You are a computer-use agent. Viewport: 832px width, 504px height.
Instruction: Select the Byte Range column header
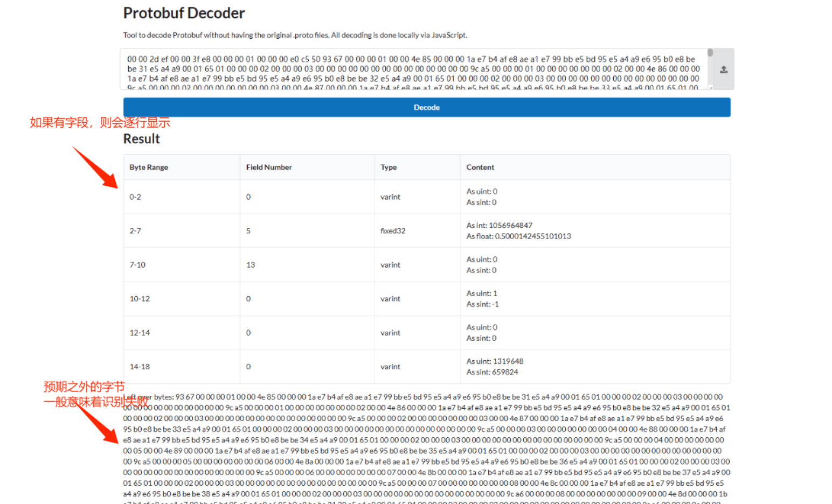click(x=149, y=167)
